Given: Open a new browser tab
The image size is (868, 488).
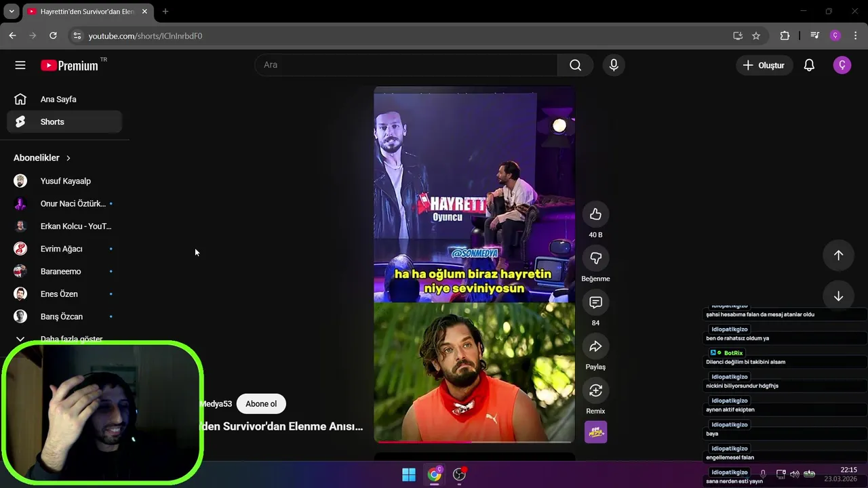Looking at the screenshot, I should tap(165, 12).
